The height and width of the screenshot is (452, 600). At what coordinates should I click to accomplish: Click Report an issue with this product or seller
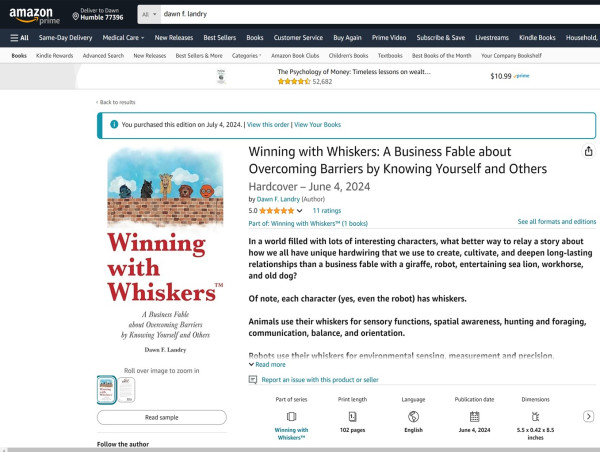coord(320,380)
